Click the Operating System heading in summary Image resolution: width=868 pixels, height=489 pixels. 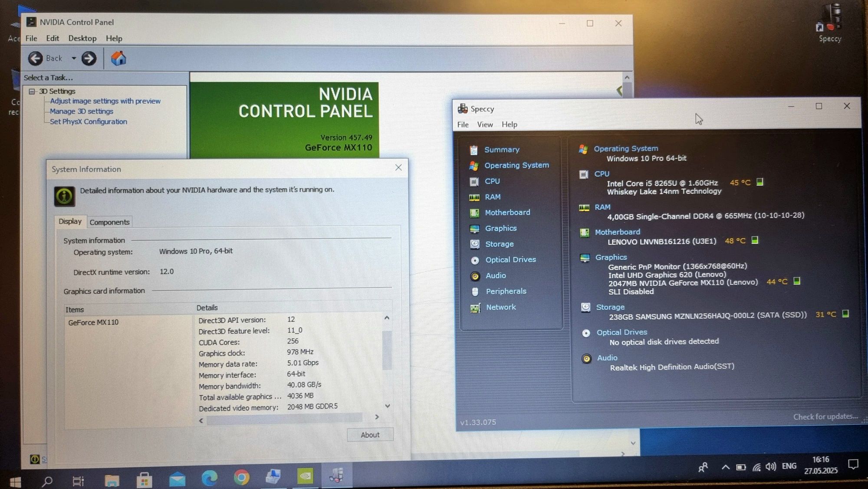click(x=626, y=149)
